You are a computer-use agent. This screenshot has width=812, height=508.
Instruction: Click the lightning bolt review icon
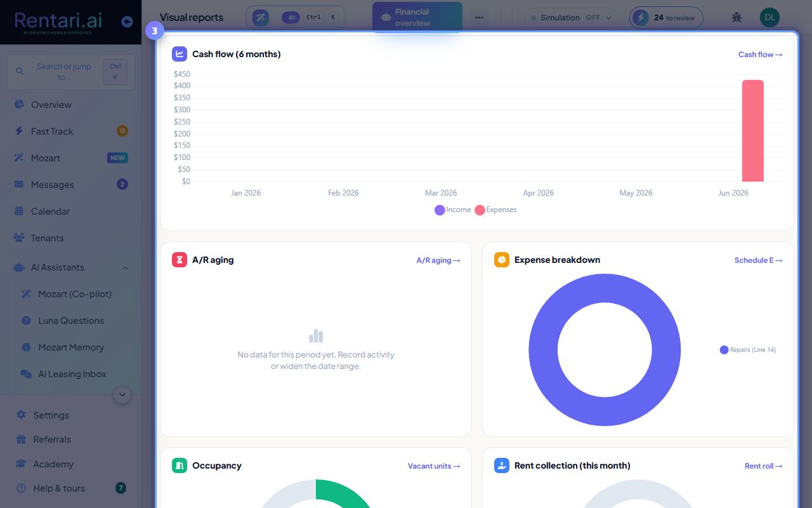(x=641, y=17)
